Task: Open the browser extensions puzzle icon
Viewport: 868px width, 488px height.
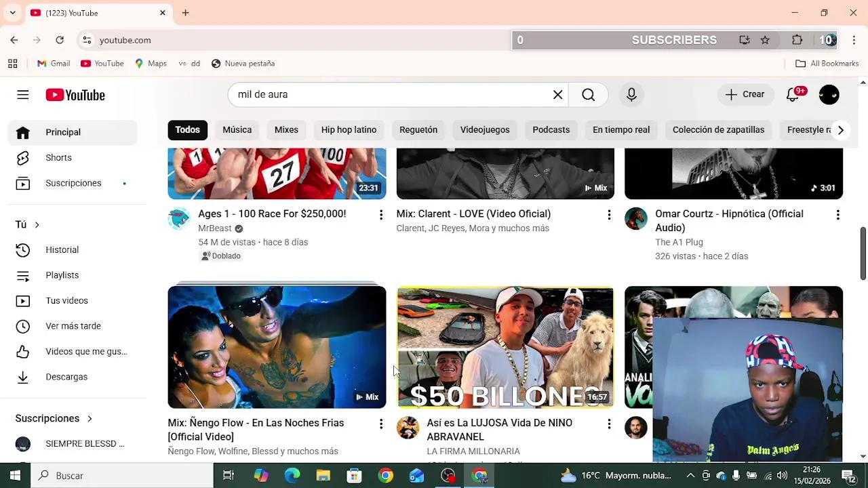Action: [797, 40]
